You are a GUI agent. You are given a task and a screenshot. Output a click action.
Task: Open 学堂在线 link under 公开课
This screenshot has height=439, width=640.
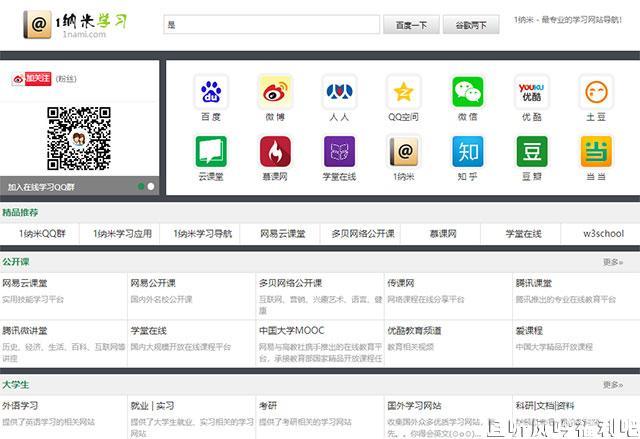coord(149,331)
